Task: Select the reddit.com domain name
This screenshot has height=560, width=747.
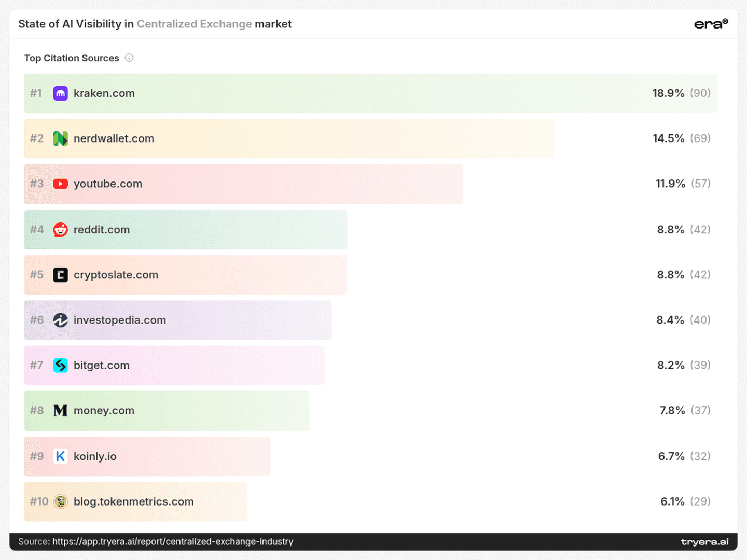Action: coord(102,229)
